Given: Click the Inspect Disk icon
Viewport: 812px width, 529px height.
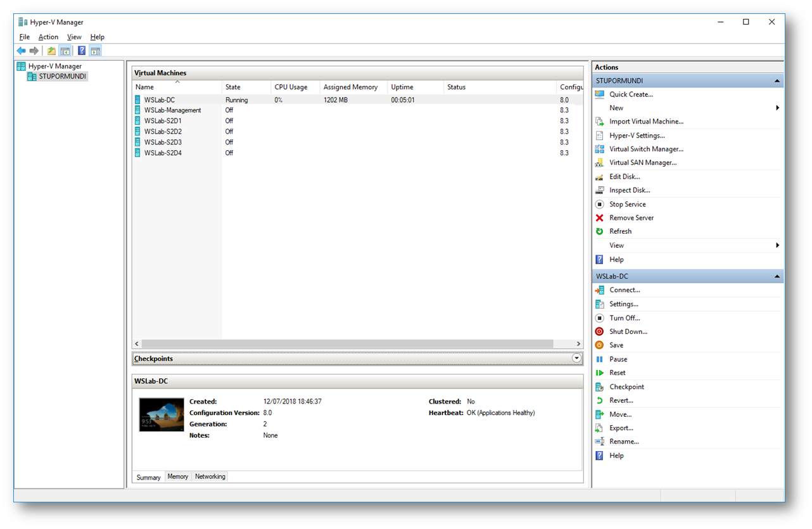Looking at the screenshot, I should pos(600,190).
